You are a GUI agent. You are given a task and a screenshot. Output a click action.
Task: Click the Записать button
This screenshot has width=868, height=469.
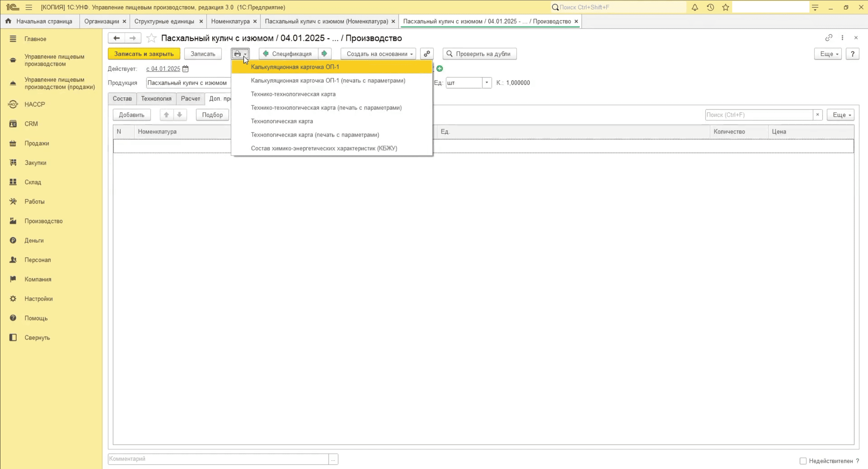tap(203, 54)
